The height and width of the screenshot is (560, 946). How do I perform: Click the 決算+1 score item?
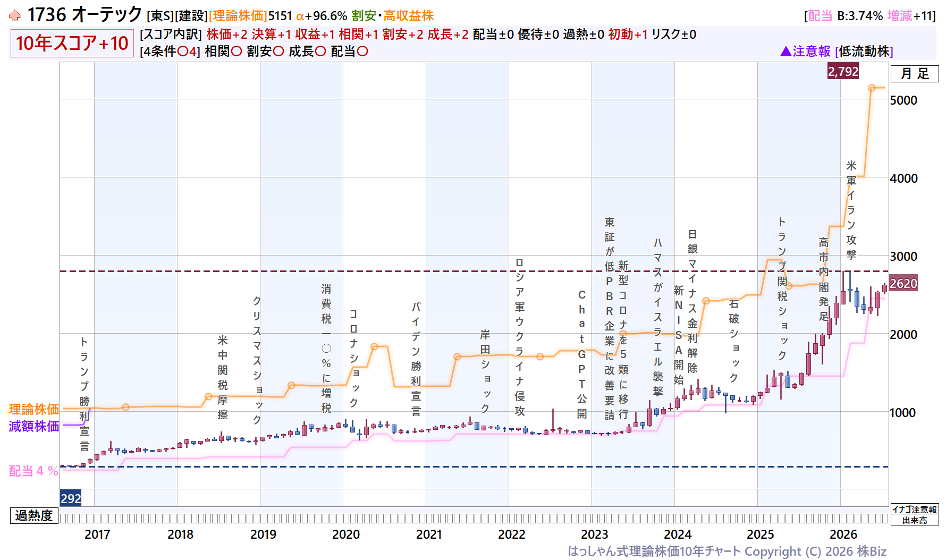coord(272,35)
